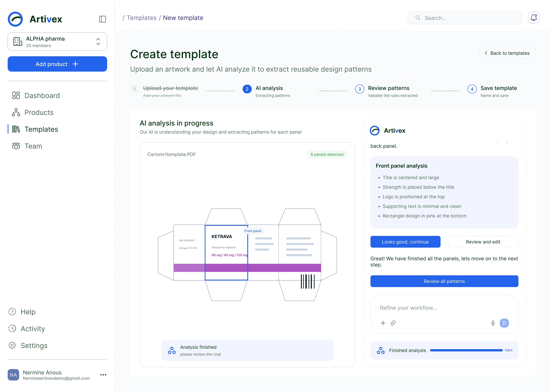The image size is (551, 392).
Task: Select step 1 Upload your template
Action: (164, 91)
